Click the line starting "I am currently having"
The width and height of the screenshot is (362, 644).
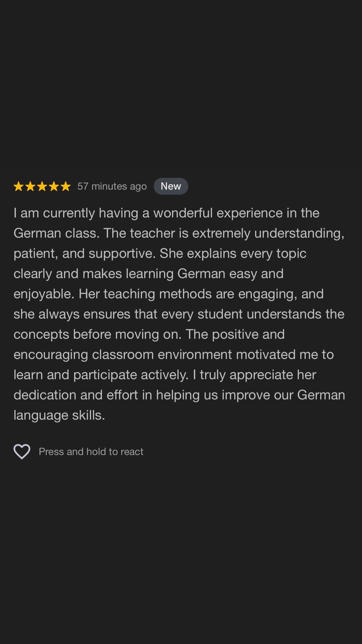tap(166, 213)
